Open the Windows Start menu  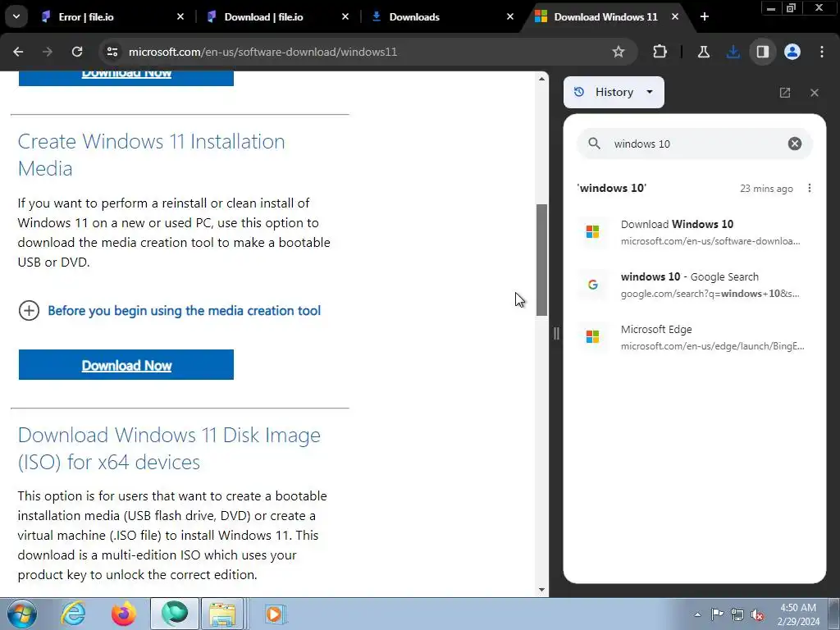click(x=21, y=614)
